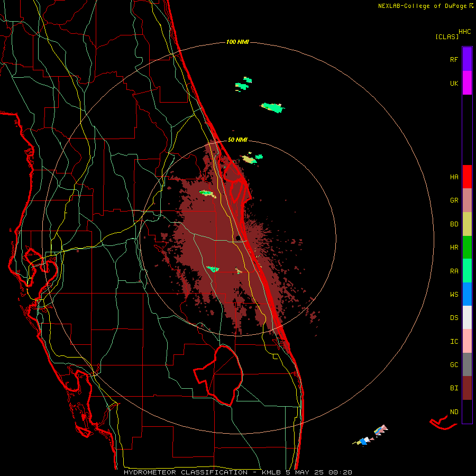Select the white DS legend swatch
476x476 pixels.
tap(467, 317)
